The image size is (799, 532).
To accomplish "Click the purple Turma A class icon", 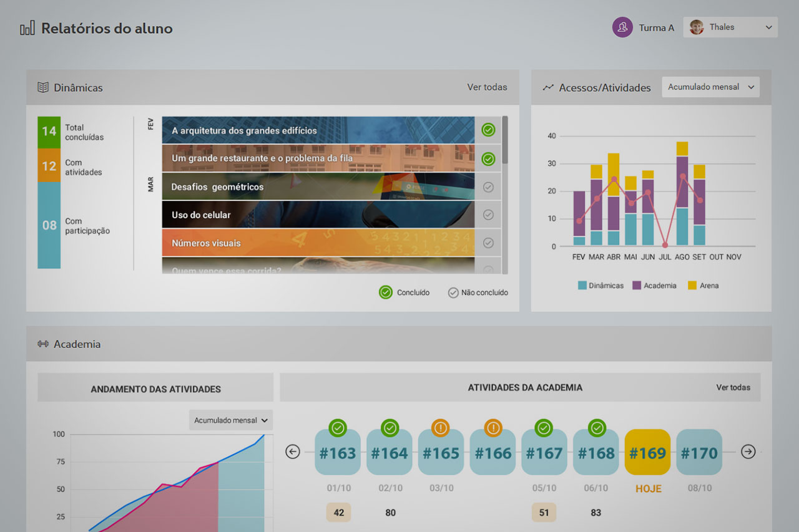I will (x=622, y=27).
